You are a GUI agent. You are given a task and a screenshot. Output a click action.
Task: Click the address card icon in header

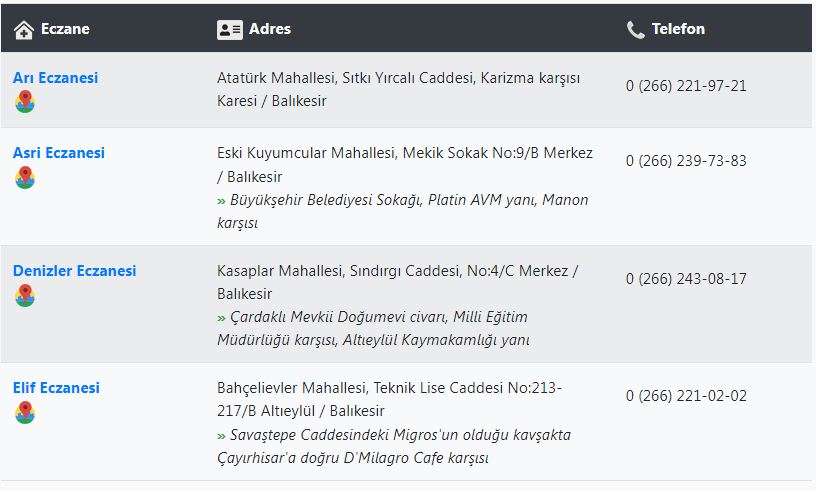click(230, 30)
